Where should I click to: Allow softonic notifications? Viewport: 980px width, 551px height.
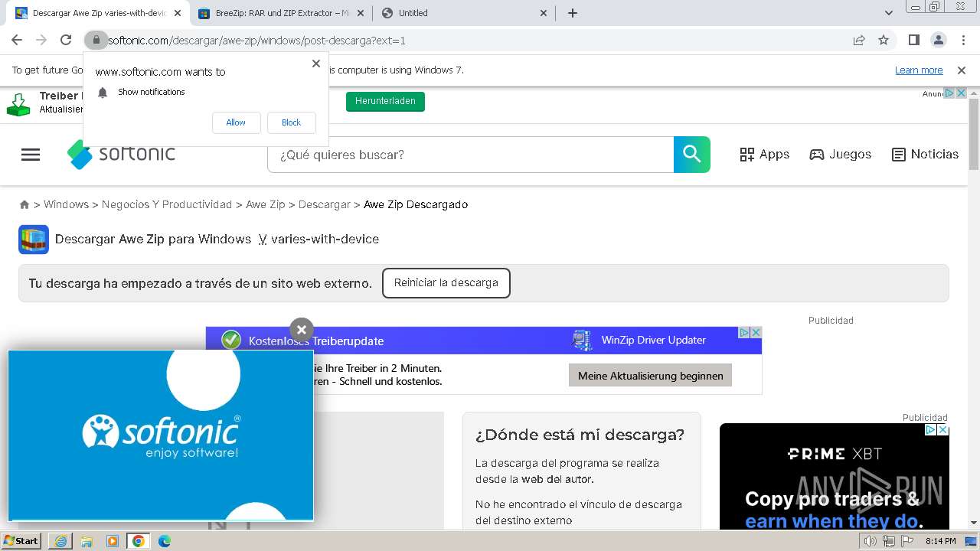236,122
